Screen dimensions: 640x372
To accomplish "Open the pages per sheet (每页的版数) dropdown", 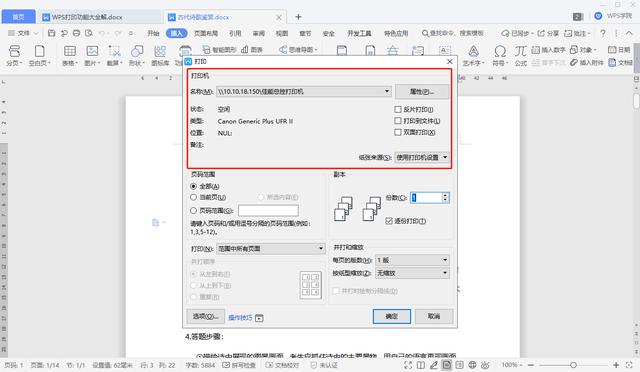I will [x=412, y=260].
